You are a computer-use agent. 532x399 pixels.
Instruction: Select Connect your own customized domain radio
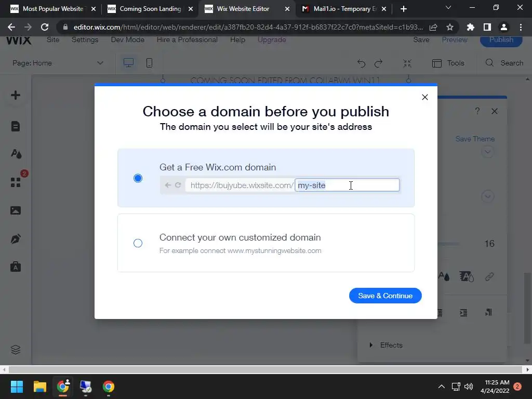coord(138,243)
